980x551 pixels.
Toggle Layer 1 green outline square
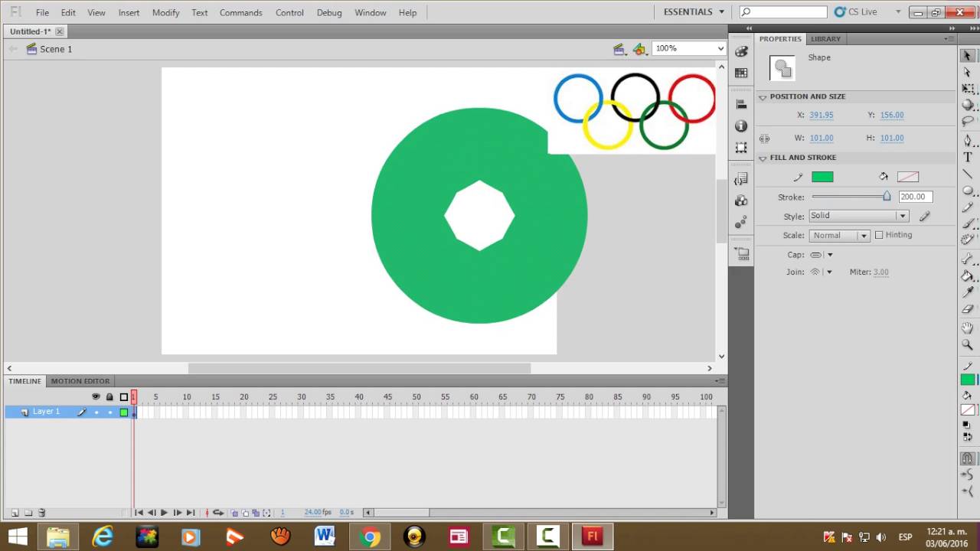124,412
